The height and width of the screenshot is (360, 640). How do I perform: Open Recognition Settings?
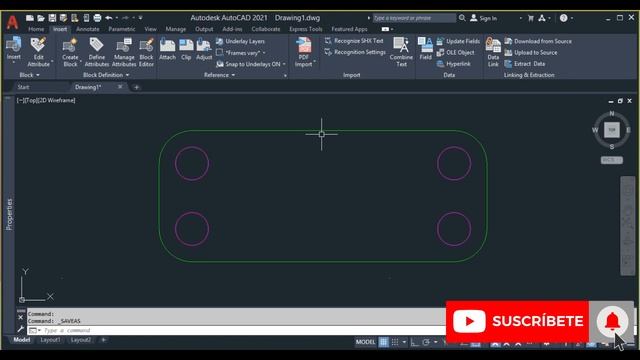pos(355,52)
